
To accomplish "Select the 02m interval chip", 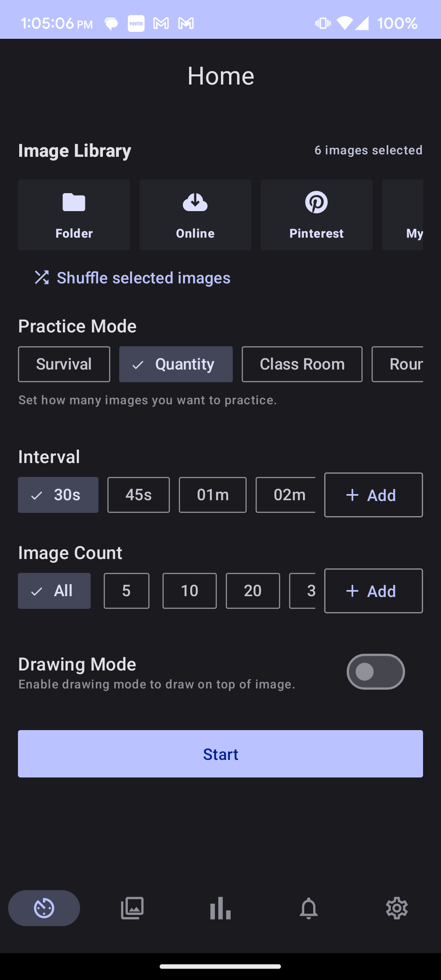I will point(285,495).
